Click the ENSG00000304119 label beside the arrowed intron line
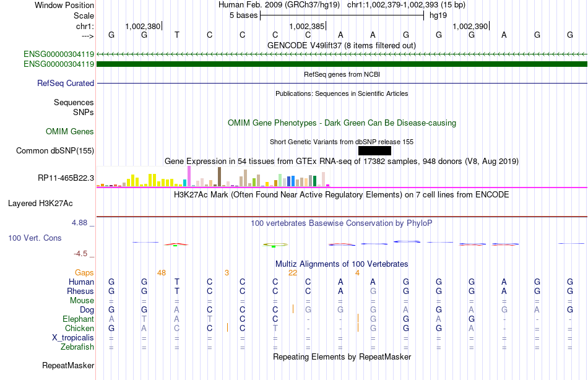The image size is (588, 380). (x=59, y=54)
